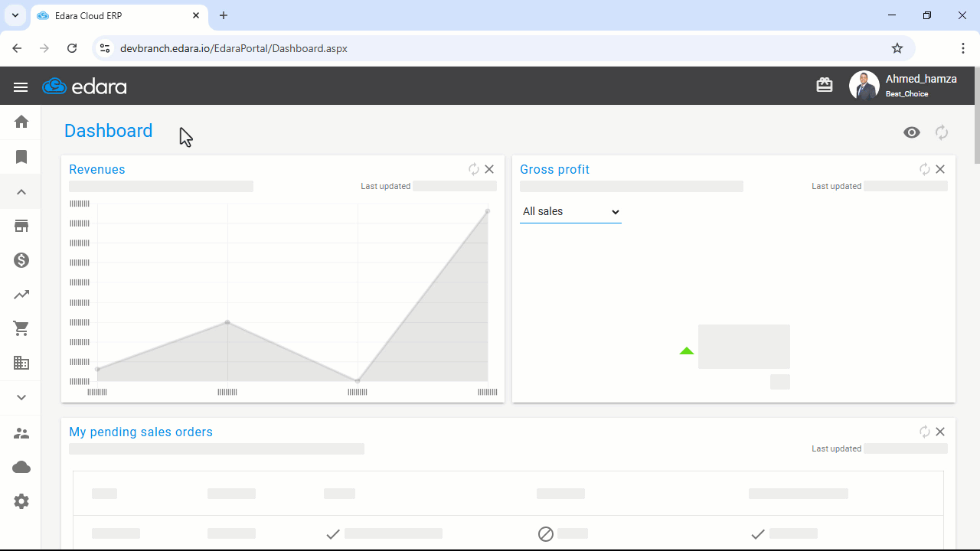Screen dimensions: 980x551
Task: Click the edara logo
Action: pos(84,86)
